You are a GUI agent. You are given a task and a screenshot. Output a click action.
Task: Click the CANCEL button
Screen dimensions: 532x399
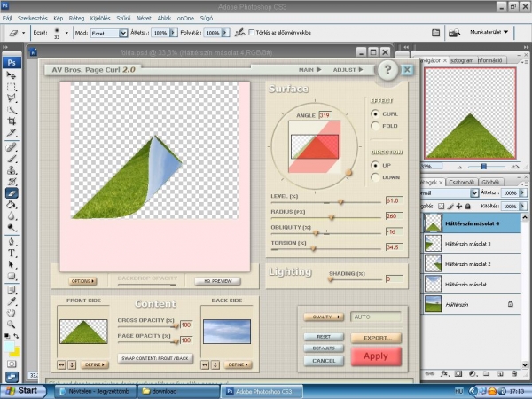(324, 361)
